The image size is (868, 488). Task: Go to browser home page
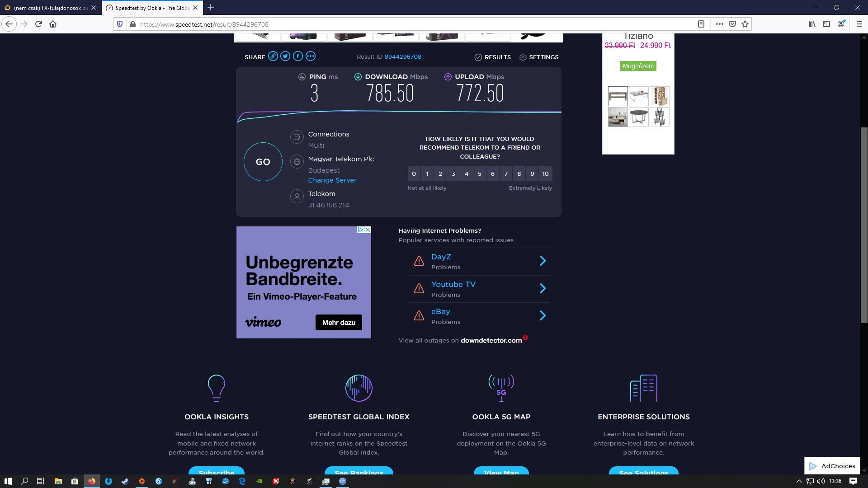tap(53, 24)
